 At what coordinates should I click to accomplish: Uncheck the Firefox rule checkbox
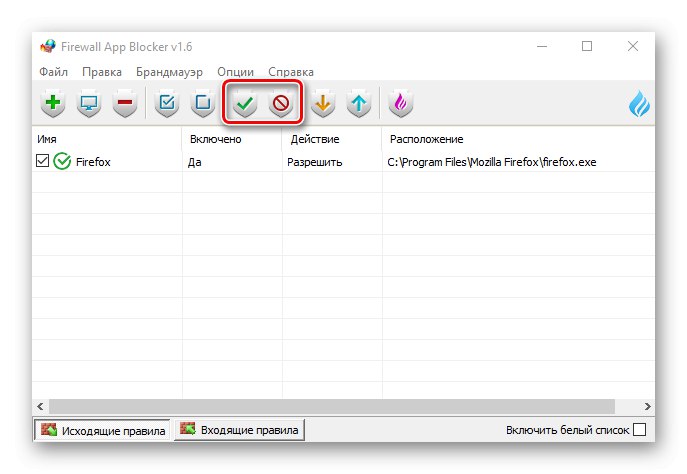pyautogui.click(x=42, y=161)
